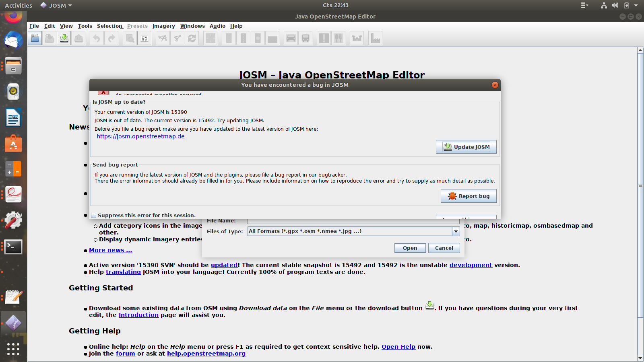This screenshot has height=362, width=644.
Task: Click Open in the file dialog
Action: click(410, 248)
